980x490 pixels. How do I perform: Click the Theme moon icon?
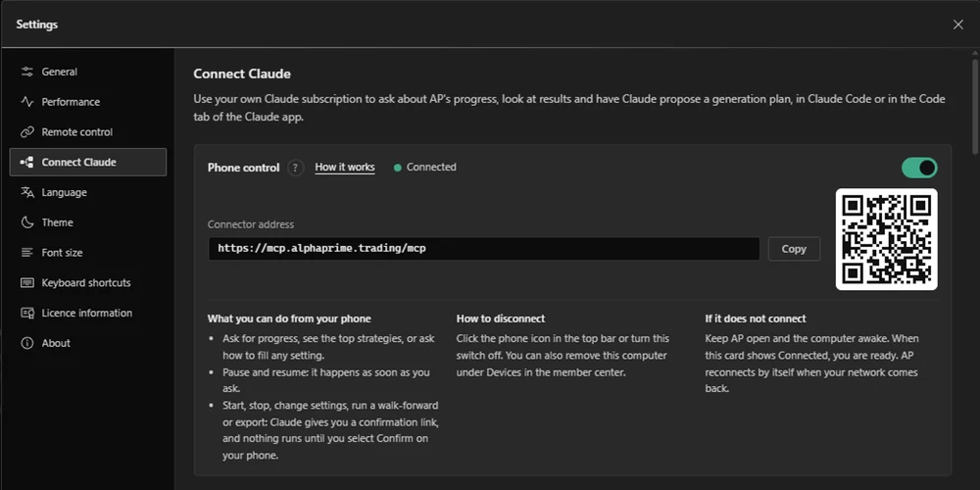26,222
